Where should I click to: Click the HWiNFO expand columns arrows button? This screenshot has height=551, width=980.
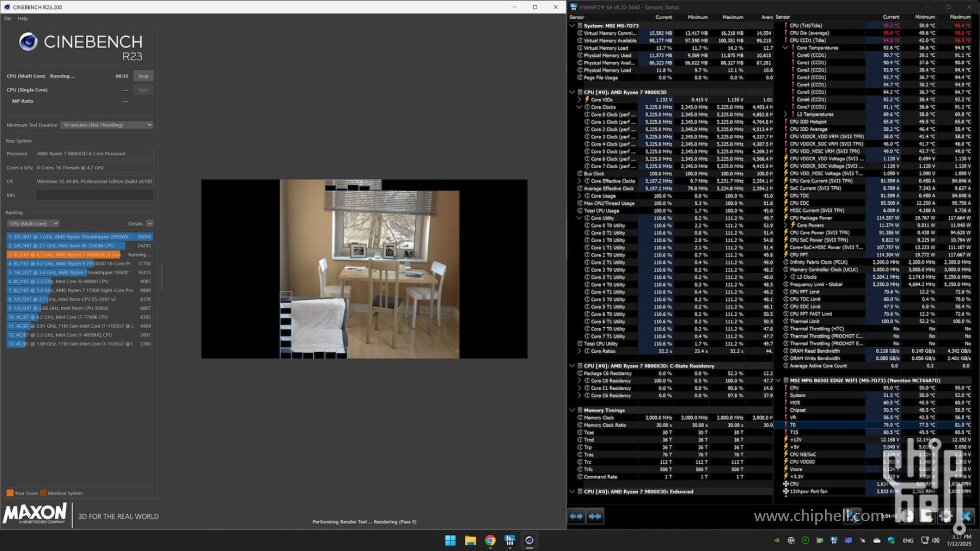[576, 516]
